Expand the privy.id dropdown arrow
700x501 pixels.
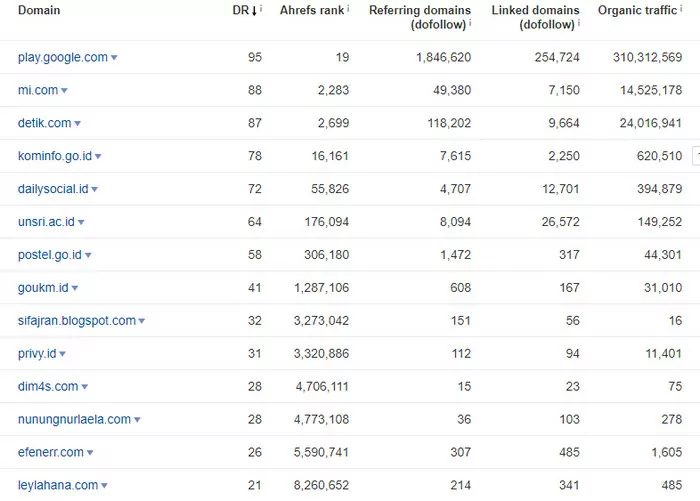click(62, 355)
